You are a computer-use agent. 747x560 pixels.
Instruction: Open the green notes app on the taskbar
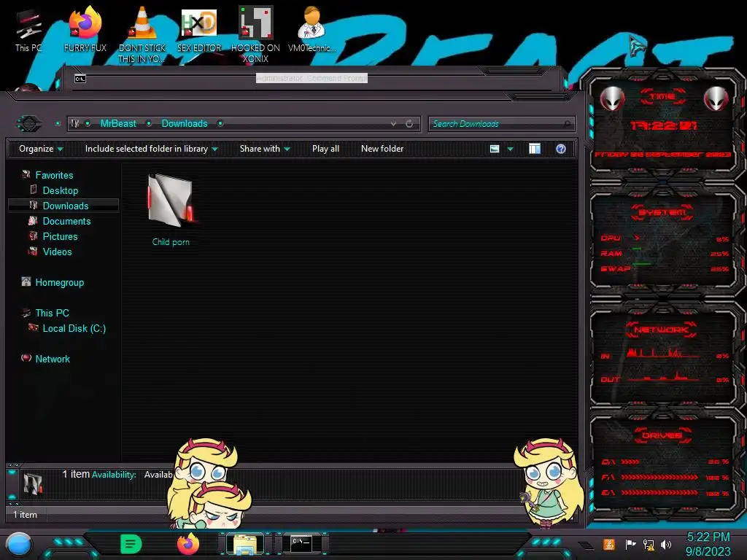(x=131, y=544)
